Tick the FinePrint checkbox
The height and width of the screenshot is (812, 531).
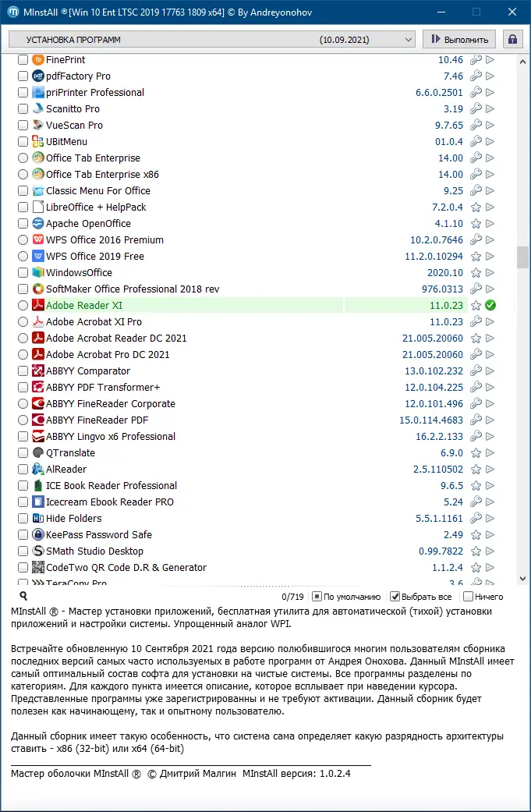pyautogui.click(x=23, y=59)
